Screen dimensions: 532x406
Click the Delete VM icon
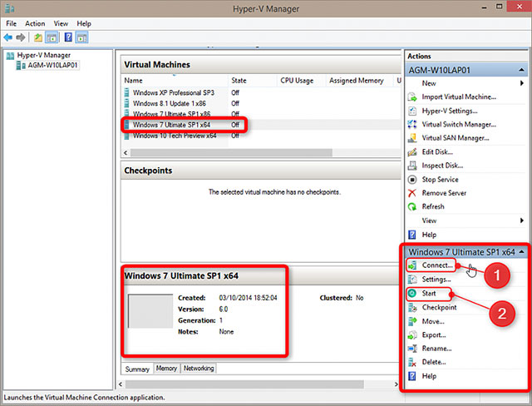click(x=412, y=362)
